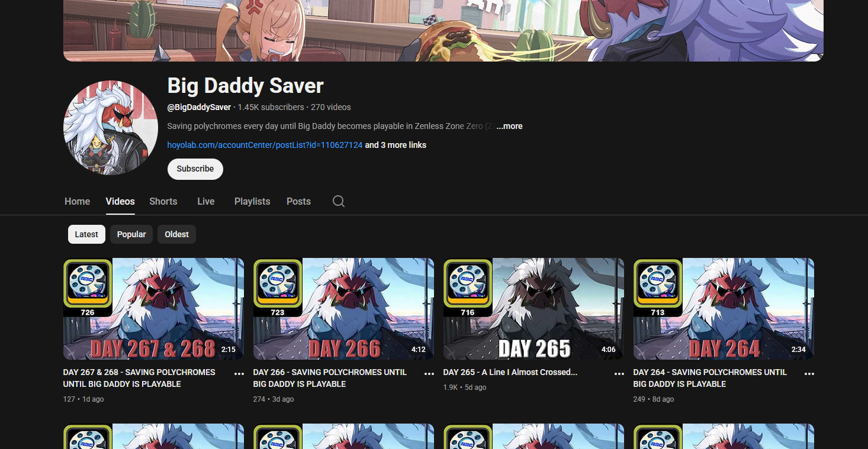Select the Latest sort chip
The height and width of the screenshot is (449, 868).
(86, 234)
